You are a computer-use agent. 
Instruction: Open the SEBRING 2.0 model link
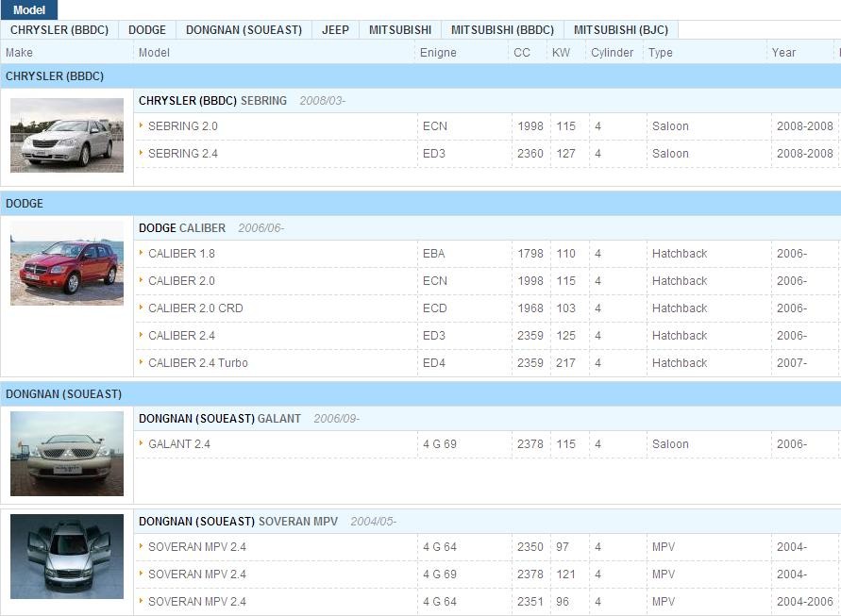click(x=182, y=126)
